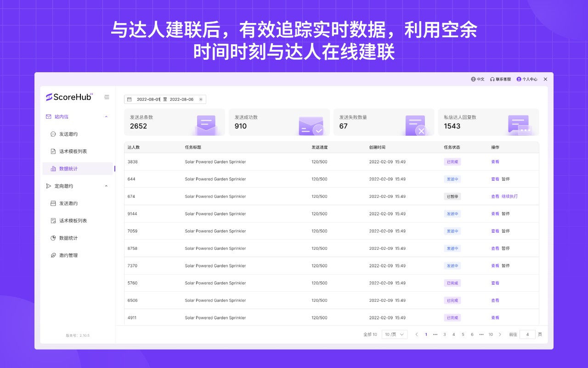Click the 定向邀约 send arrow icon
588x368 pixels.
coord(48,186)
